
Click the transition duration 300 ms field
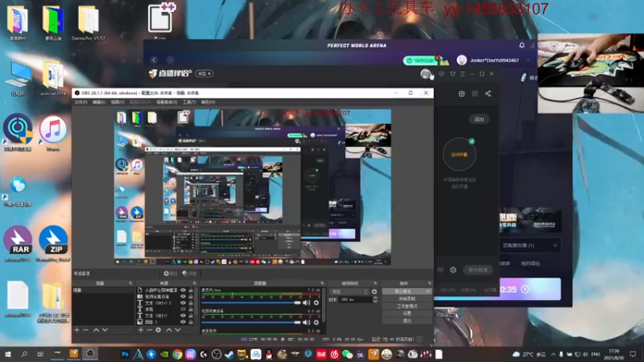[x=355, y=299]
